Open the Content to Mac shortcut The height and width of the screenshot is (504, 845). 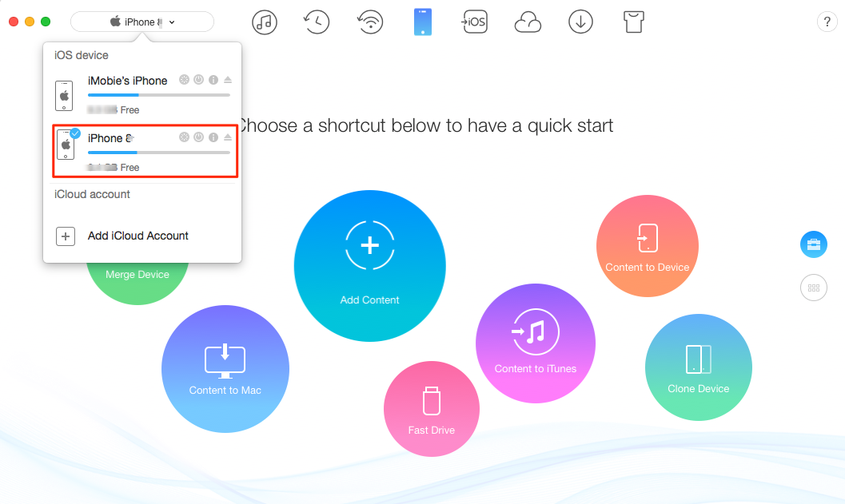(x=225, y=369)
